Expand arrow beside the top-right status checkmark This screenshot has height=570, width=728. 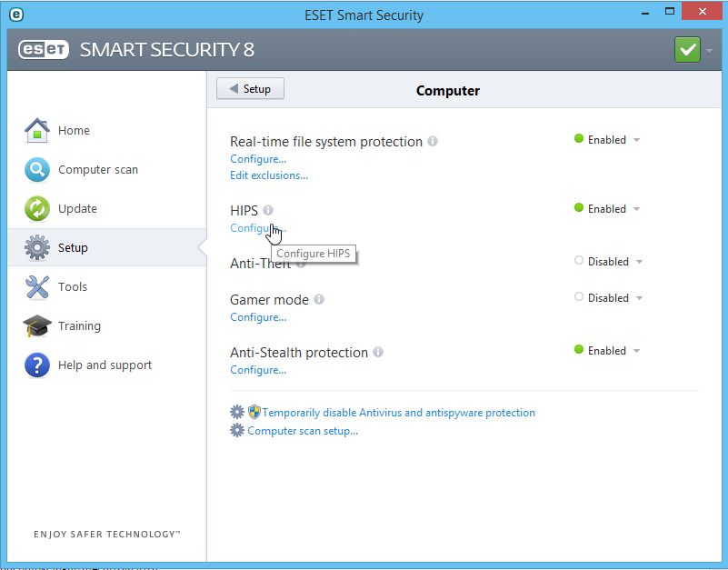pyautogui.click(x=709, y=50)
